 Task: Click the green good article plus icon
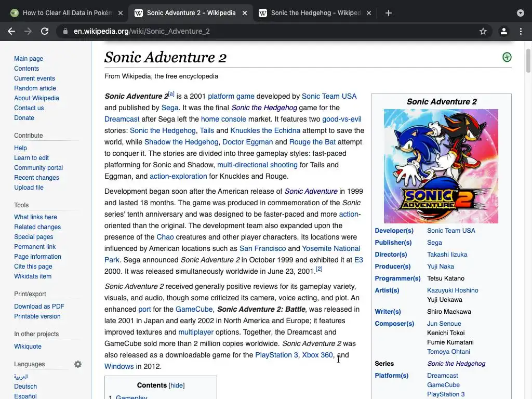pyautogui.click(x=507, y=57)
